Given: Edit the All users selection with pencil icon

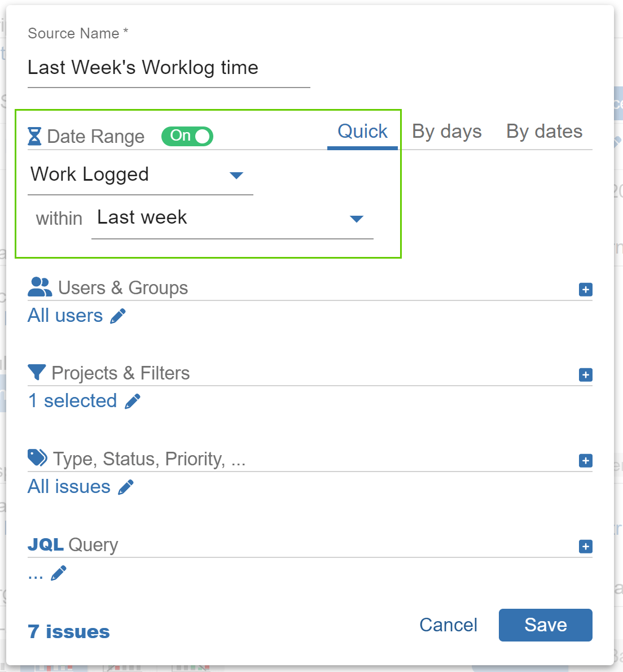Looking at the screenshot, I should 119,316.
